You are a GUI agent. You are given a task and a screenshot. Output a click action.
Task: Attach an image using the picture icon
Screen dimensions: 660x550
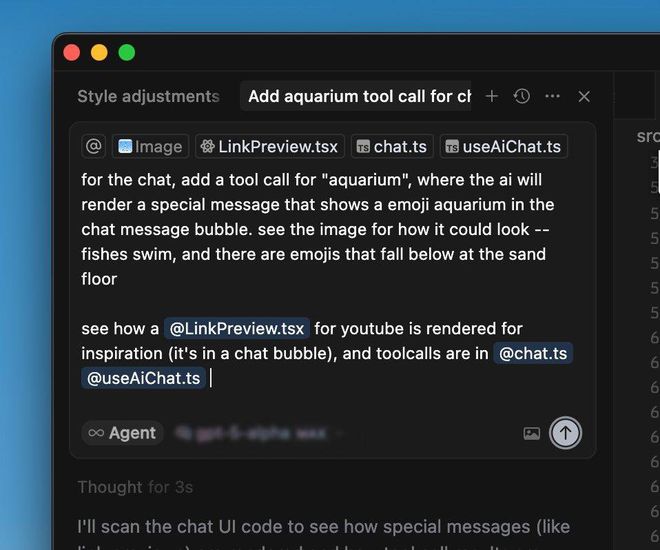click(x=531, y=433)
